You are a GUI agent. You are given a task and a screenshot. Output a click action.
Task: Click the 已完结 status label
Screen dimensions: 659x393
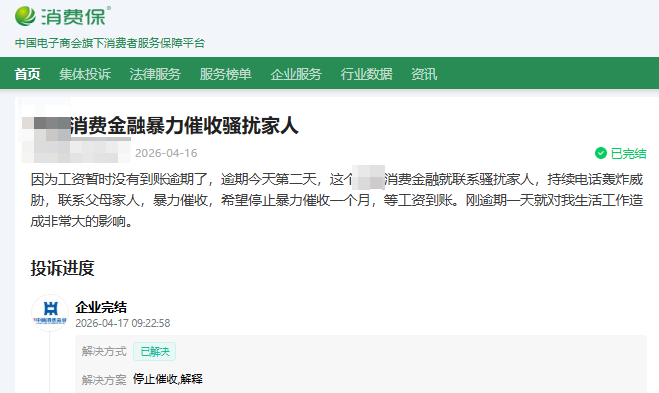pos(628,153)
